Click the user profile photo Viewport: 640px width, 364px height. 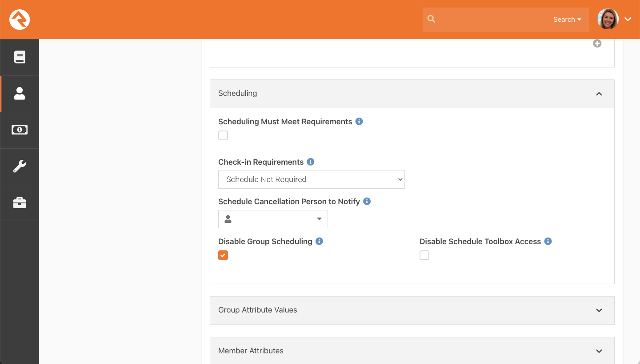(608, 19)
